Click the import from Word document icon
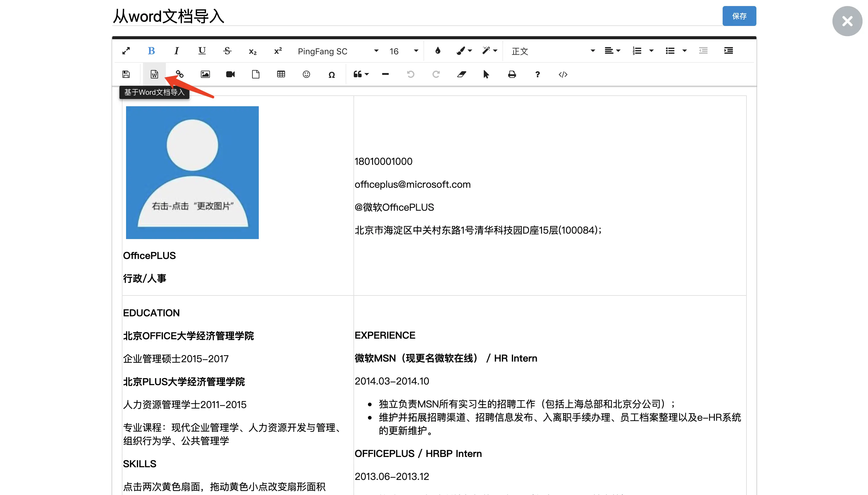868x495 pixels. coord(154,75)
